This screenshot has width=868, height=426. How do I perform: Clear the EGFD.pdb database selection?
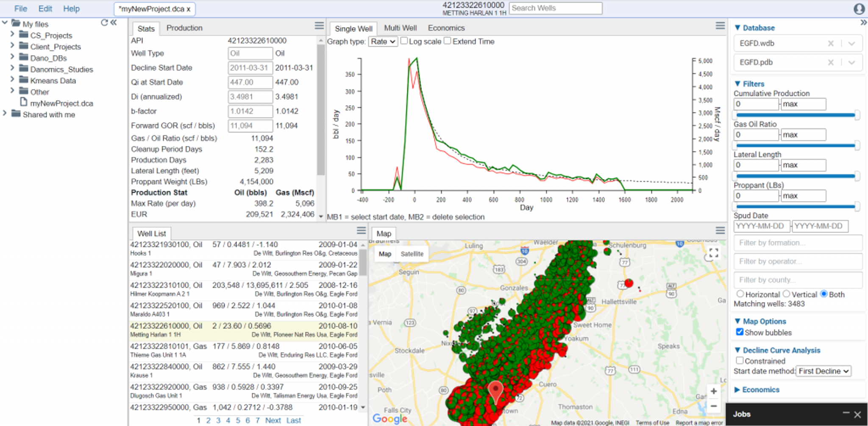[831, 62]
